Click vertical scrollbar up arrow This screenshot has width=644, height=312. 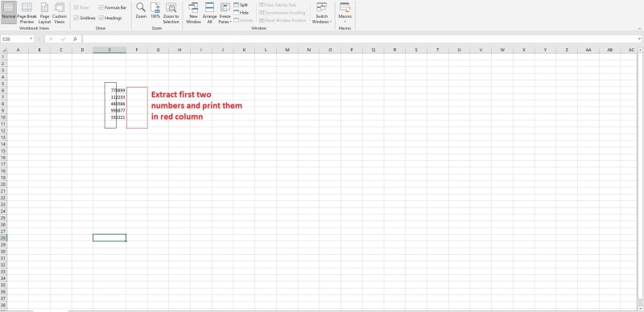click(x=641, y=50)
